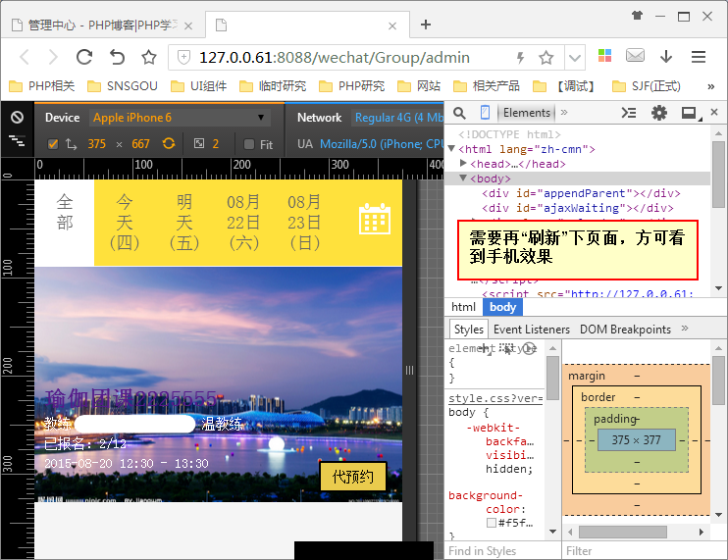Edit the 375 width field
Image resolution: width=728 pixels, height=560 pixels.
[96, 144]
